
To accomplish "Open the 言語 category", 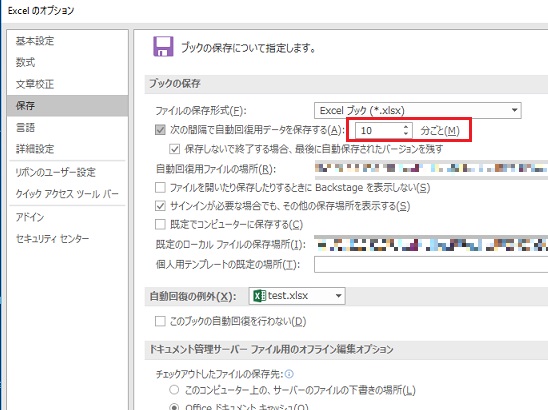I will click(x=25, y=127).
